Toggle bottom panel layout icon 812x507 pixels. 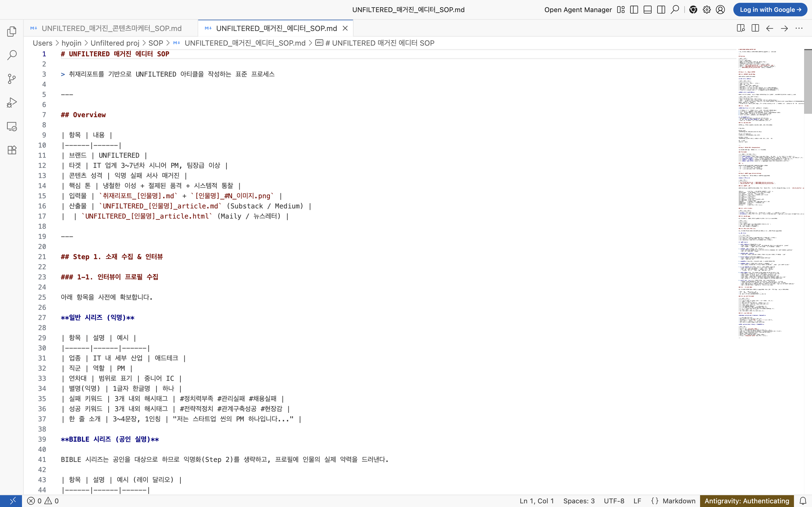click(647, 10)
